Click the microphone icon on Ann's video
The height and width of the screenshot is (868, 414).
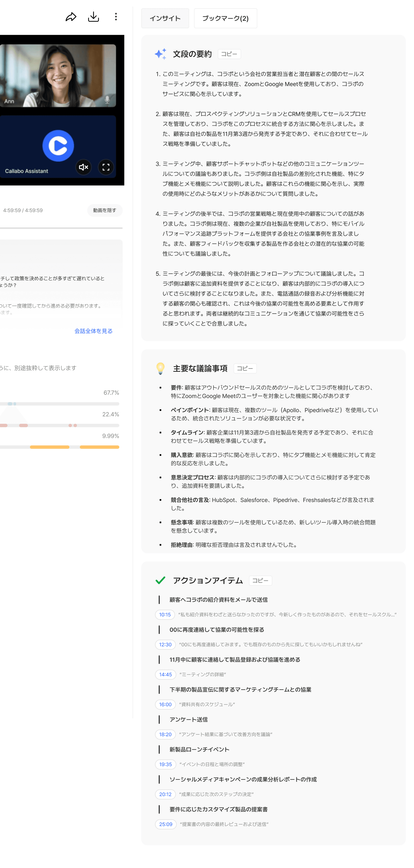point(107,100)
